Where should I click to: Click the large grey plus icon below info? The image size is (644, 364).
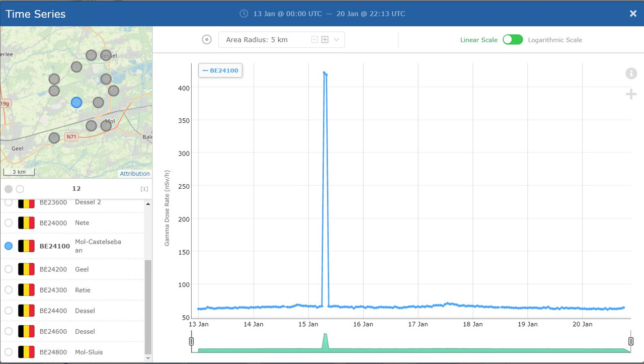[x=631, y=94]
